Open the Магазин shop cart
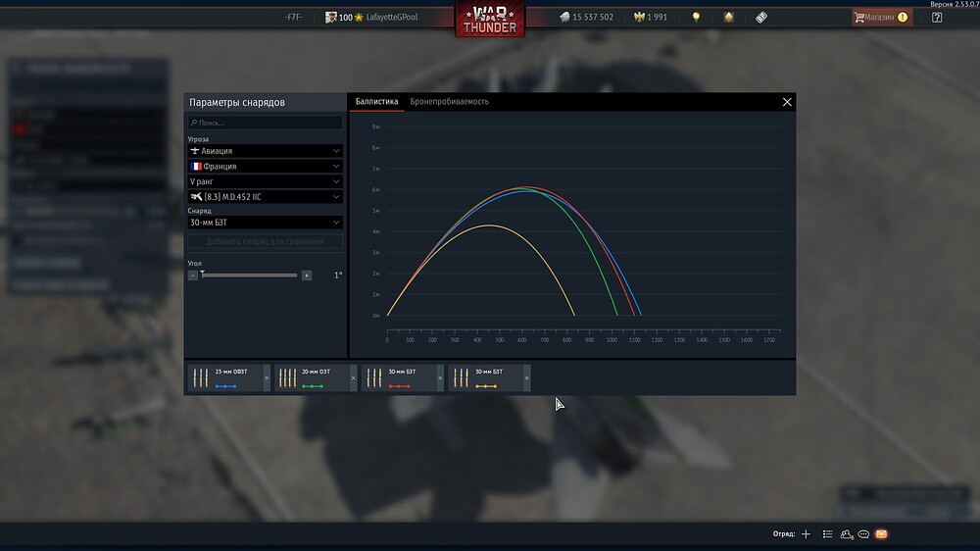The height and width of the screenshot is (551, 980). [x=881, y=18]
